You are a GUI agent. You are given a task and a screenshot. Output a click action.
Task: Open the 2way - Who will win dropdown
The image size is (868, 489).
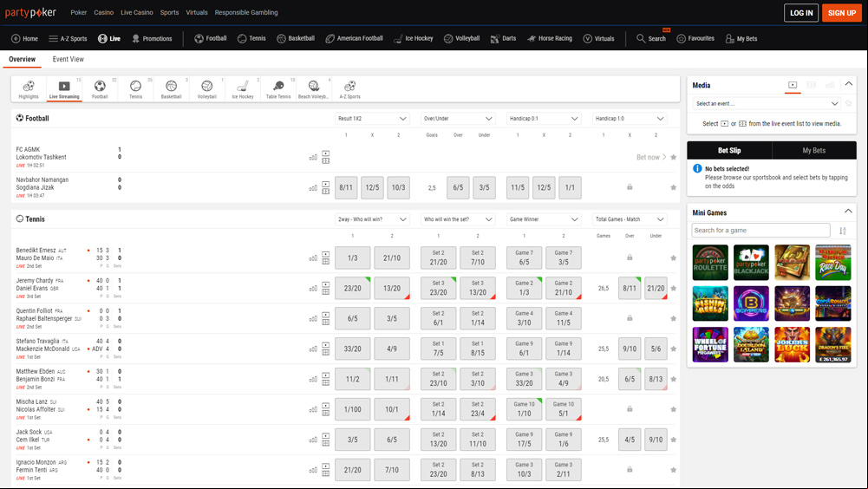click(x=372, y=219)
